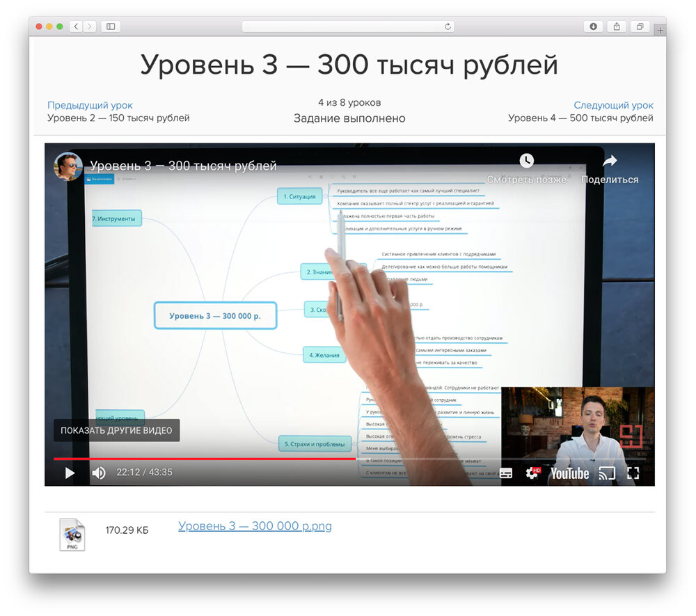The width and height of the screenshot is (696, 616).
Task: Open the Следующий урок link
Action: (x=613, y=105)
